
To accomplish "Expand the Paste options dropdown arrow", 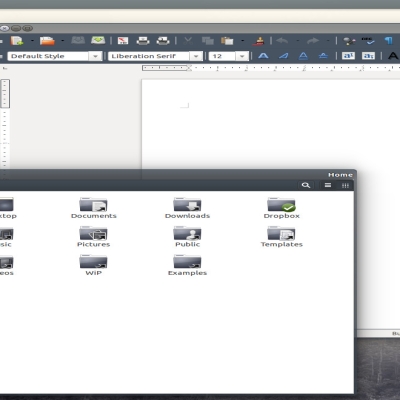I will [x=243, y=41].
